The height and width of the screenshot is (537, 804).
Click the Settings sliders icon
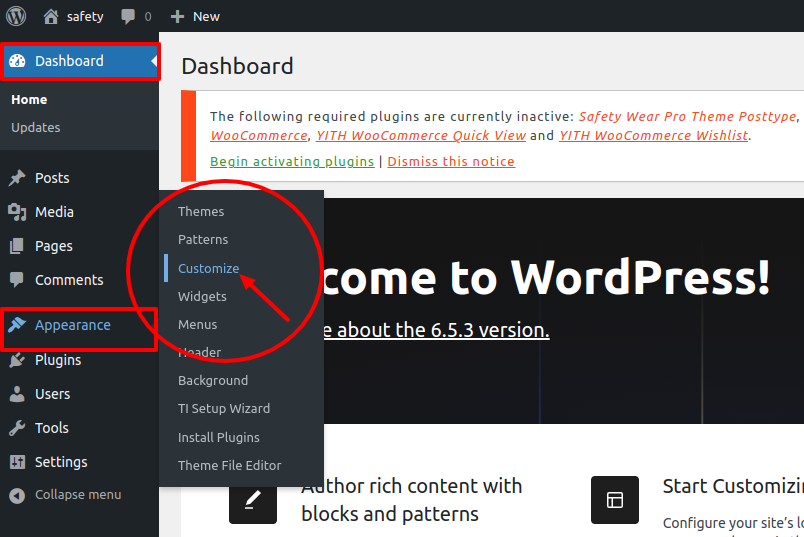(17, 462)
